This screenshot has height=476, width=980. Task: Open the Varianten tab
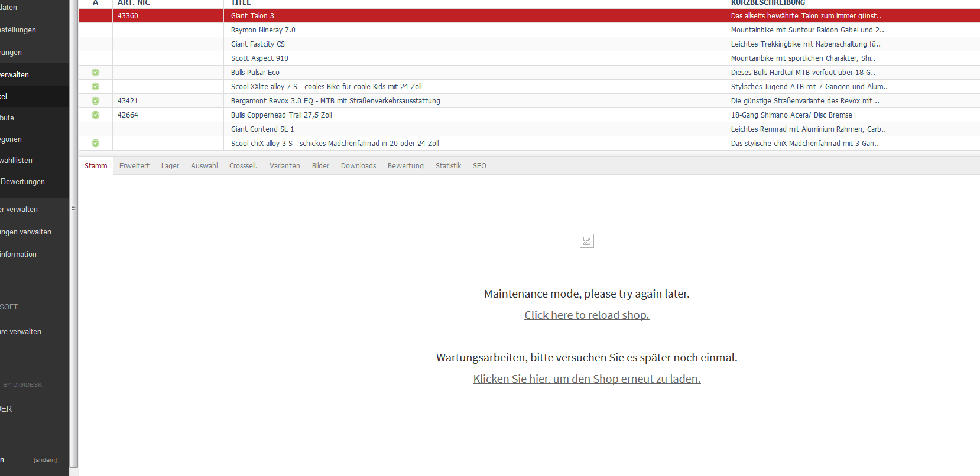[x=284, y=166]
